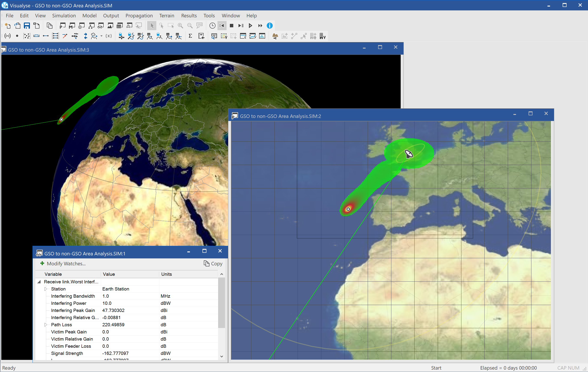Click earth station dish icon on map
The image size is (588, 372).
(x=409, y=154)
